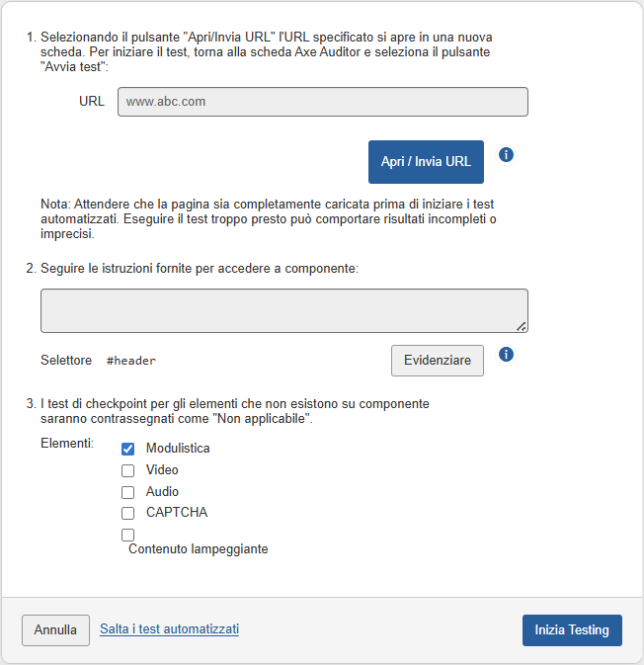Uncheck the Modulistica checkbox
Screen dimensions: 644x665
(127, 449)
